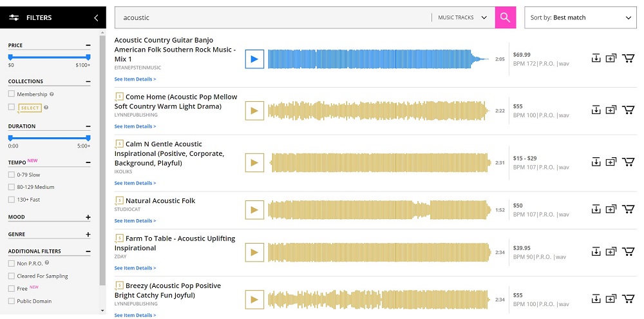
Task: Download preview of Acoustic Country Guitar Banjo
Action: tap(596, 59)
